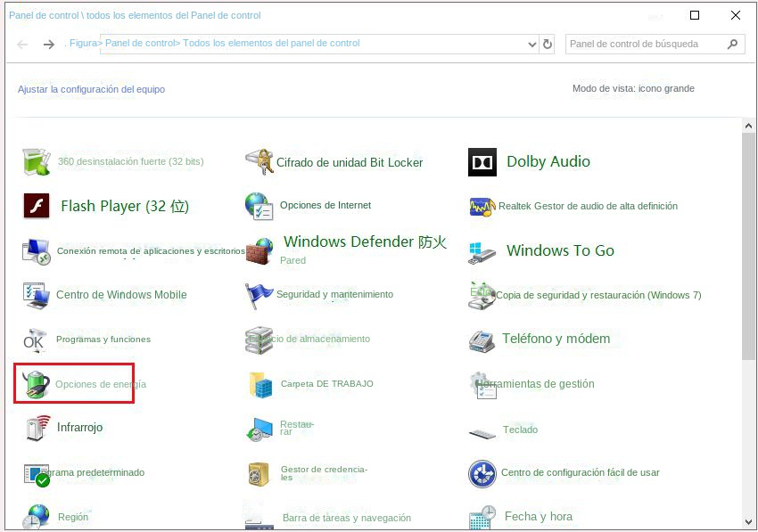This screenshot has height=532, width=758.
Task: Click the Infrarrojo link text
Action: point(79,427)
